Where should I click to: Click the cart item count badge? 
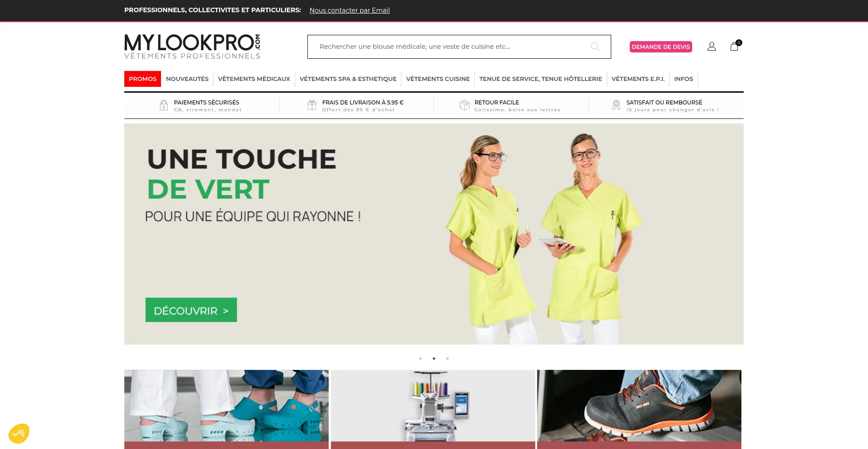739,43
